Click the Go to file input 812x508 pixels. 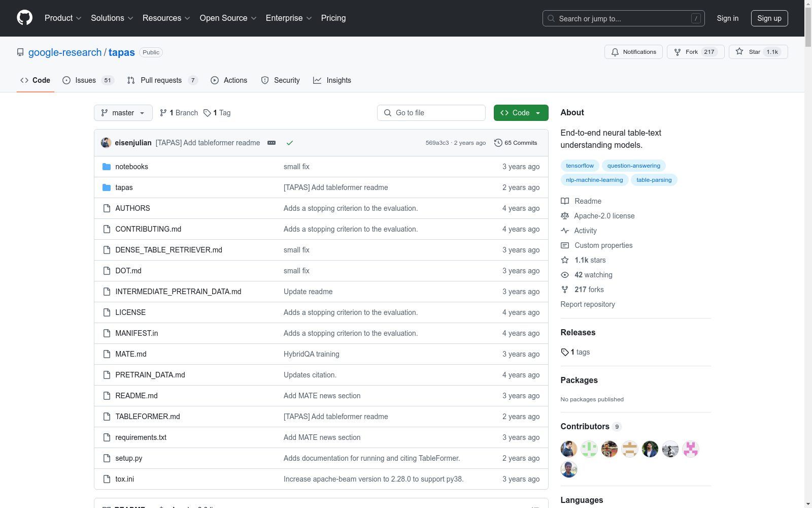[431, 113]
